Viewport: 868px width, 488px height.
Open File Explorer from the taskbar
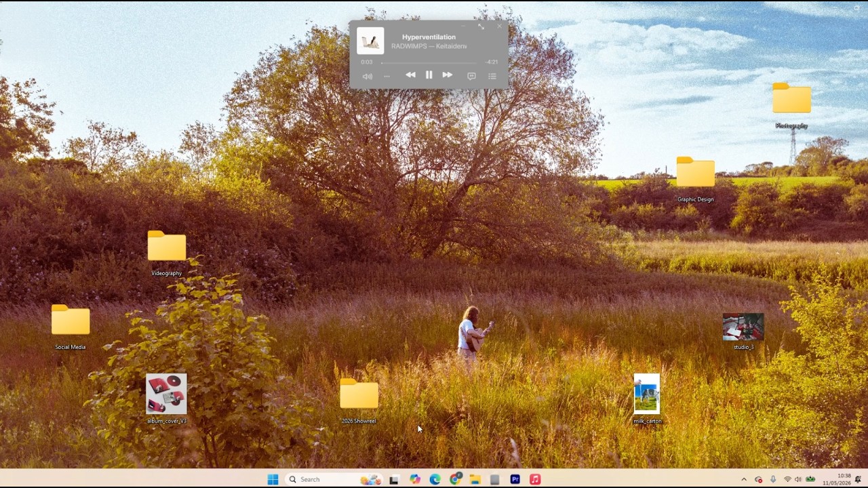pos(475,479)
